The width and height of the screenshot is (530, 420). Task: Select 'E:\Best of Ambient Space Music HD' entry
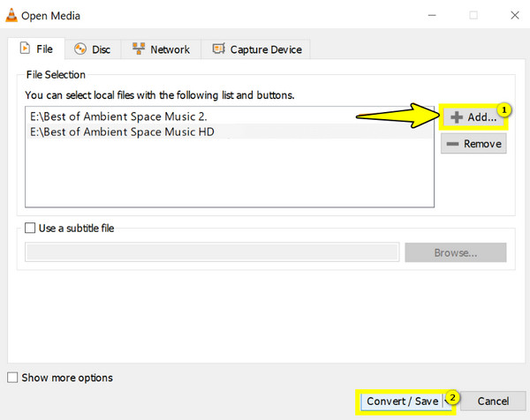tap(230, 131)
